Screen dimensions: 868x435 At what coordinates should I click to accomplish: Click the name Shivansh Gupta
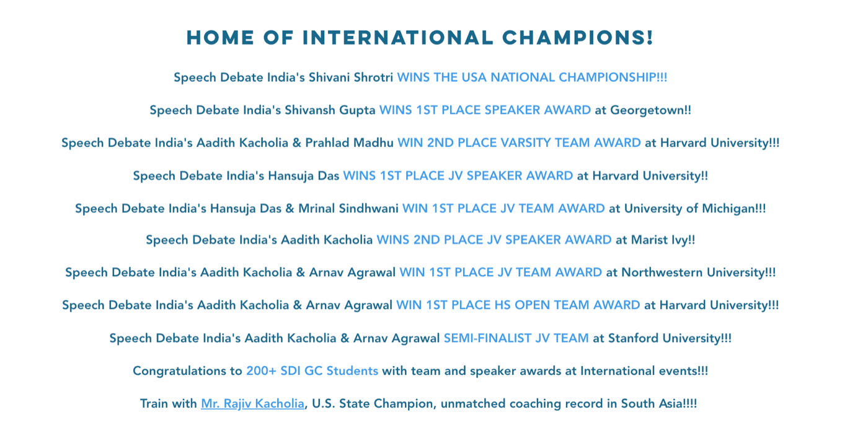(330, 110)
